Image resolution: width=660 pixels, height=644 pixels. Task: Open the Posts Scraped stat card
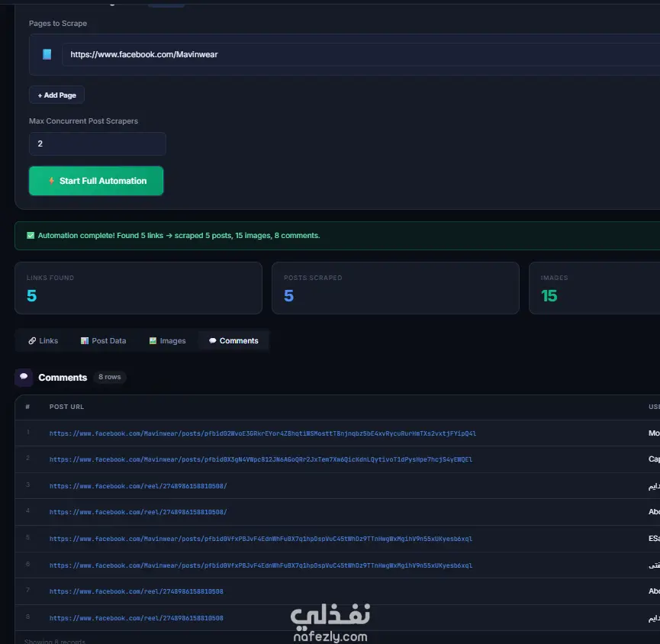click(x=396, y=288)
